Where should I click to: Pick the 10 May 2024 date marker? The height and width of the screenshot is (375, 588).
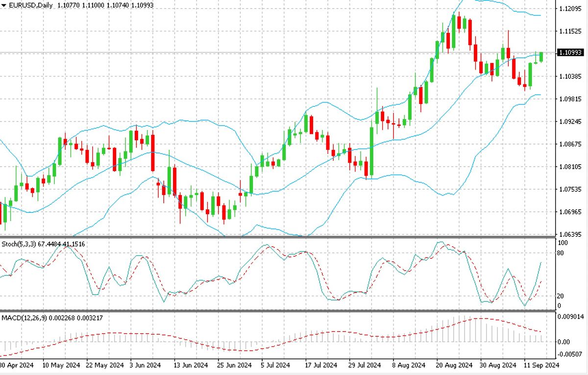click(x=61, y=365)
